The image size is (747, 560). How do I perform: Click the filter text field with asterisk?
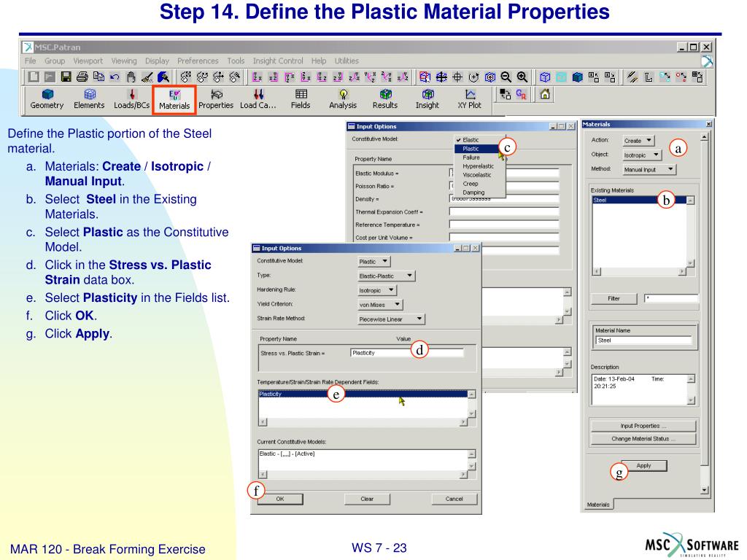tap(671, 298)
